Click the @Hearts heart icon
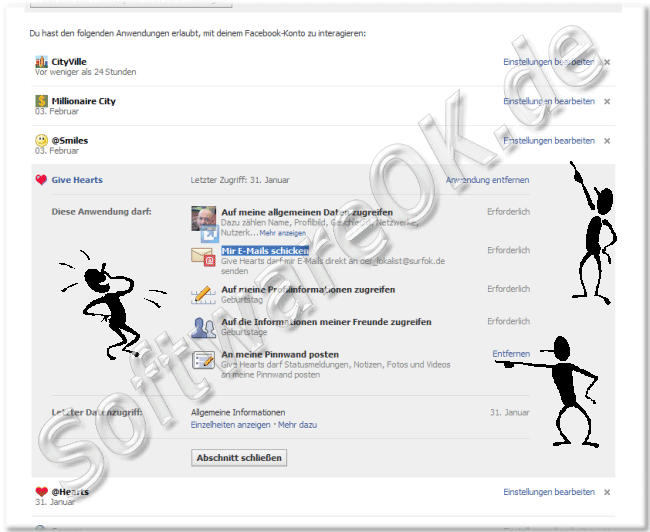This screenshot has height=532, width=650. point(41,492)
